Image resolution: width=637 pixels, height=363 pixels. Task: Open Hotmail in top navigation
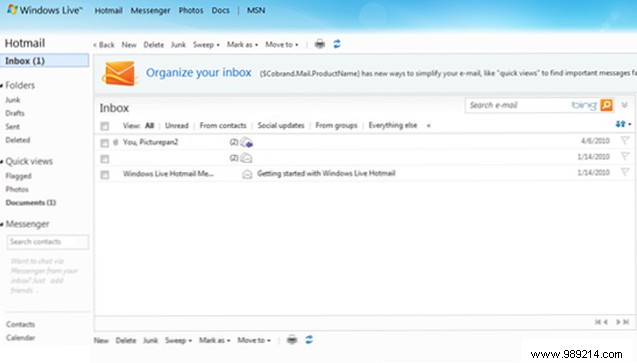[108, 11]
